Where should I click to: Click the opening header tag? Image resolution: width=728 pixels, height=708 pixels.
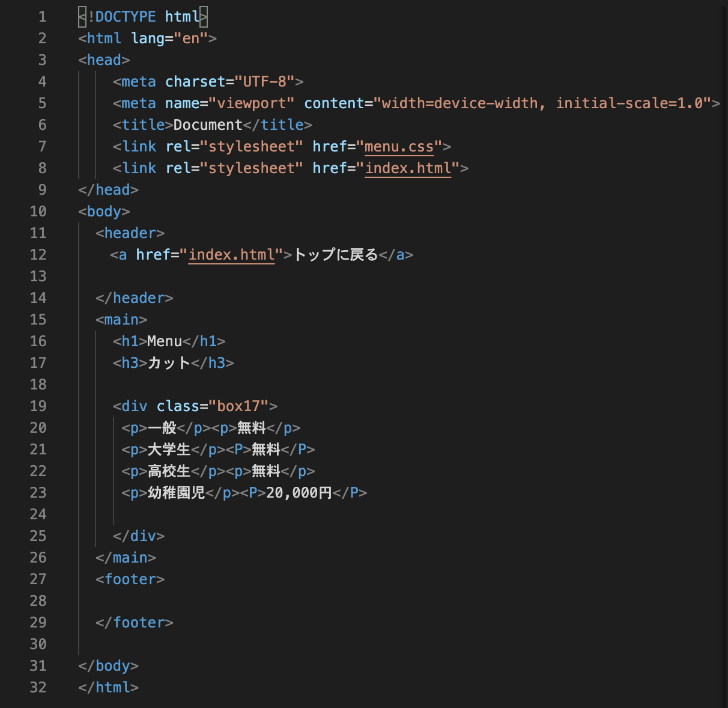(x=130, y=233)
